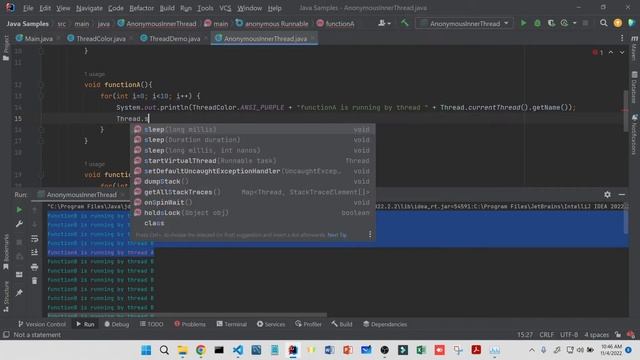Click Next Tip link in completion popup
The image size is (640, 360).
click(337, 235)
